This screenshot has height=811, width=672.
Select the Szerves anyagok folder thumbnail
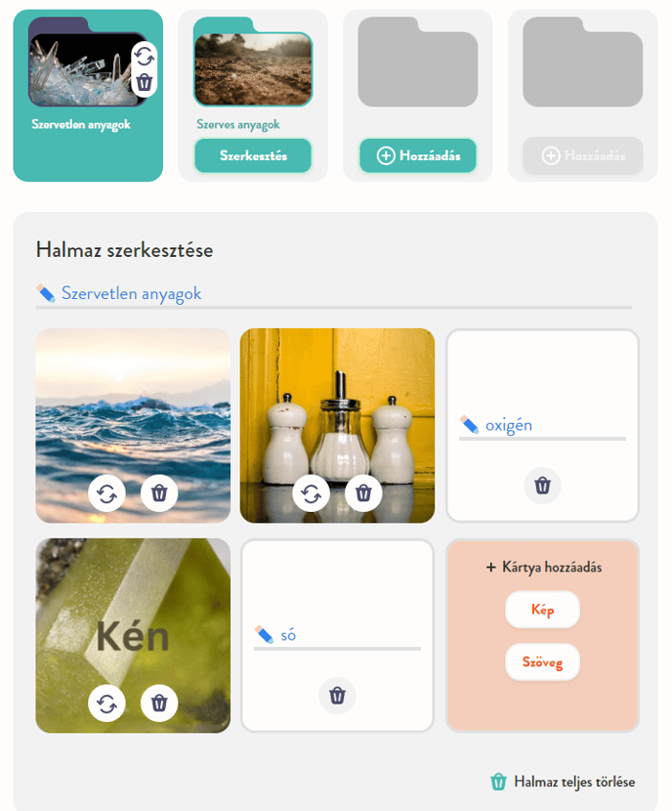pyautogui.click(x=253, y=63)
